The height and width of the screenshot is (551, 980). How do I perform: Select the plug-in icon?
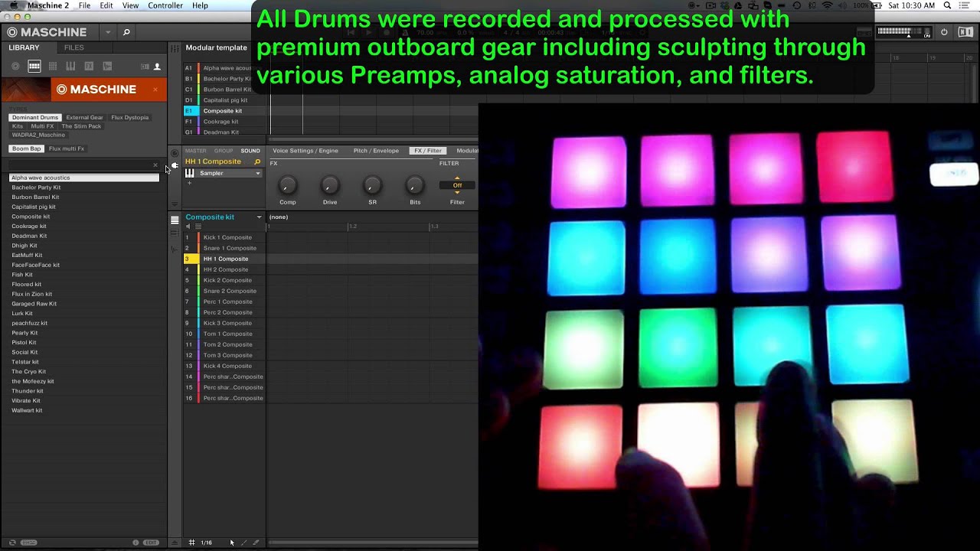click(x=175, y=165)
